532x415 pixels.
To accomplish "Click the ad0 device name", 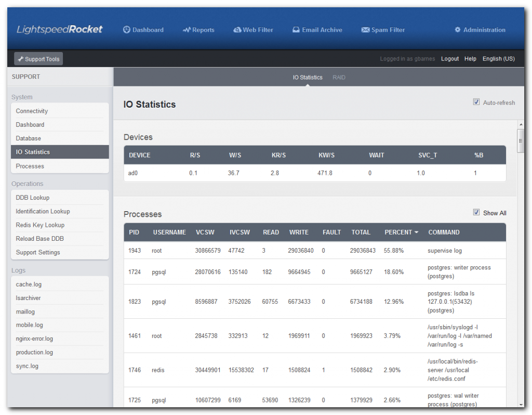I will 132,173.
